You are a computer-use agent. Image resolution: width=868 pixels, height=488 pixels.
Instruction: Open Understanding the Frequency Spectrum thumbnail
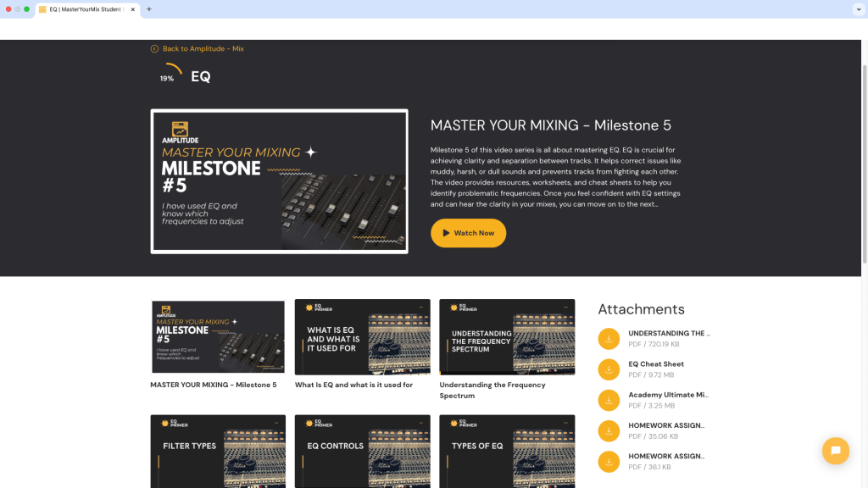tap(507, 336)
